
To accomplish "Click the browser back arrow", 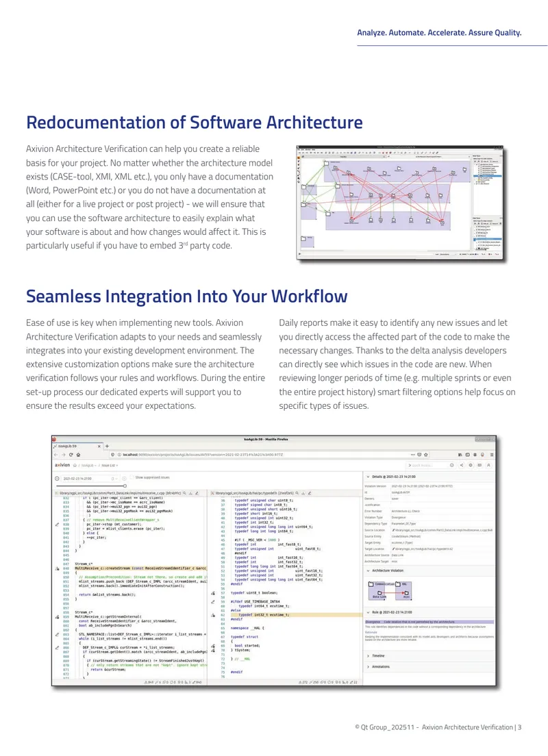I will [x=56, y=454].
